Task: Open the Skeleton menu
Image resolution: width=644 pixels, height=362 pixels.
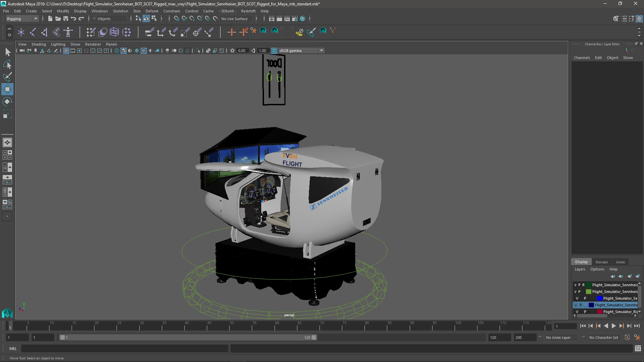Action: click(120, 11)
